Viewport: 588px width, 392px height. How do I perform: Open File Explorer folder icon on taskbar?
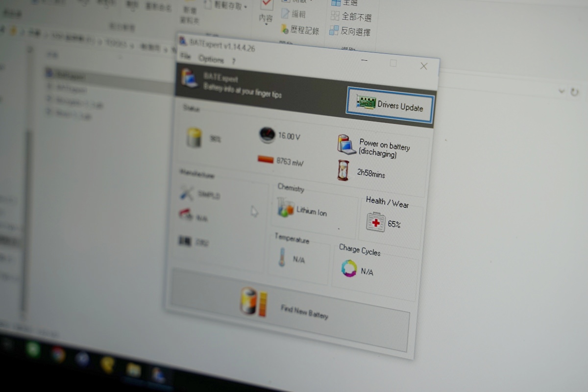pyautogui.click(x=133, y=369)
